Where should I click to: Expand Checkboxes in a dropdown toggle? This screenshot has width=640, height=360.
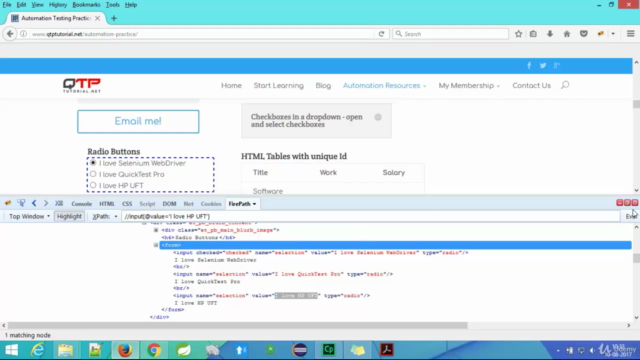378,117
